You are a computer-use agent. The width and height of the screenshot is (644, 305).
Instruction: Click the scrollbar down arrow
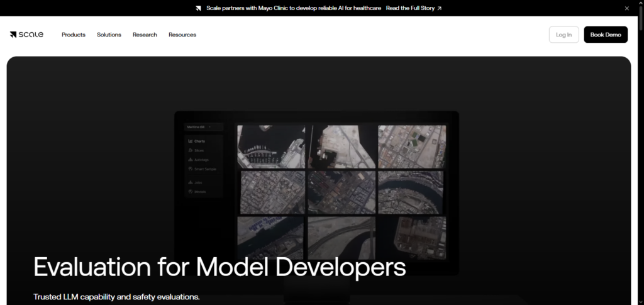click(x=641, y=302)
